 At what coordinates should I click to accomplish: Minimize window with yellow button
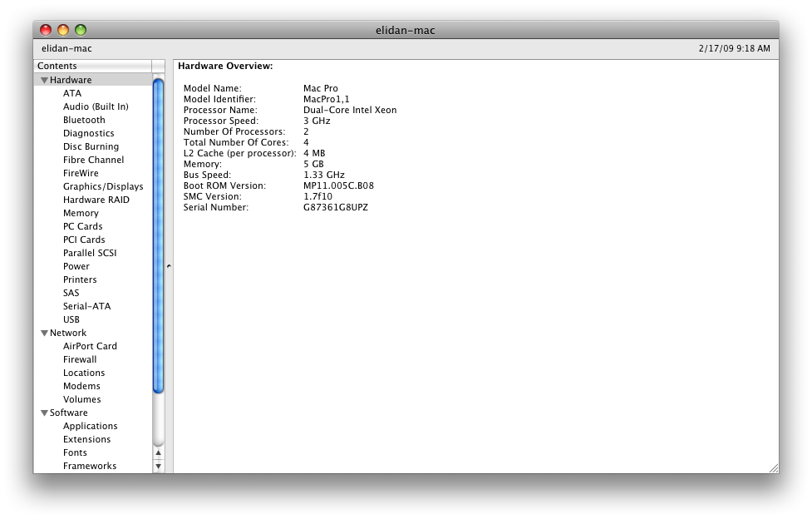[x=63, y=30]
